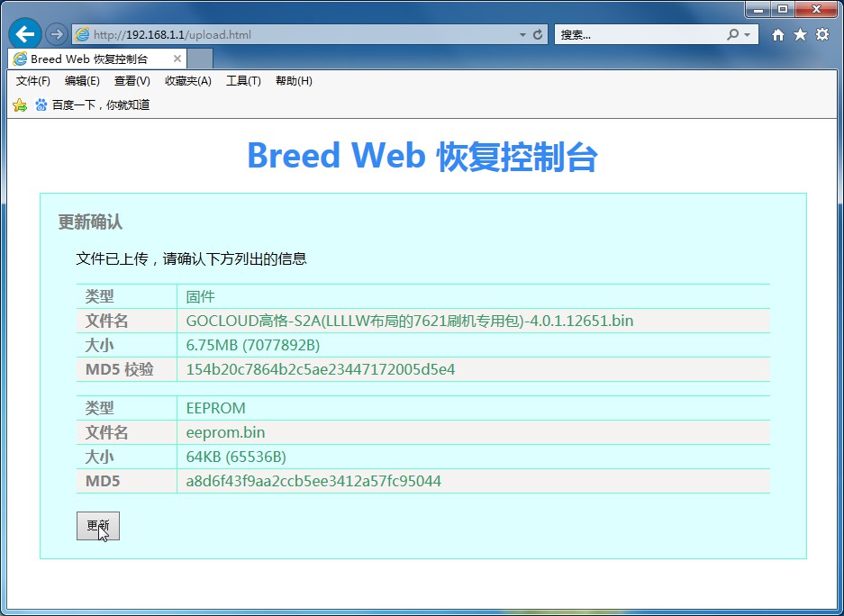Open the 文件(F) menu
Screen dimensions: 844x616
(33, 81)
